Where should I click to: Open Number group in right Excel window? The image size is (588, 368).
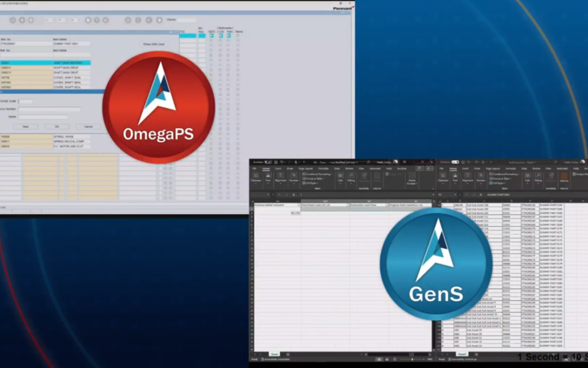point(481,177)
